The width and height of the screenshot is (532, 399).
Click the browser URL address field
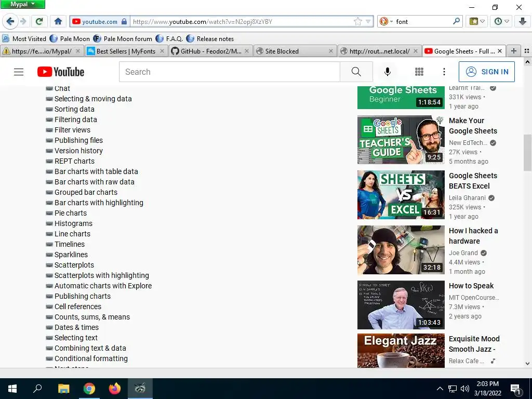[243, 22]
